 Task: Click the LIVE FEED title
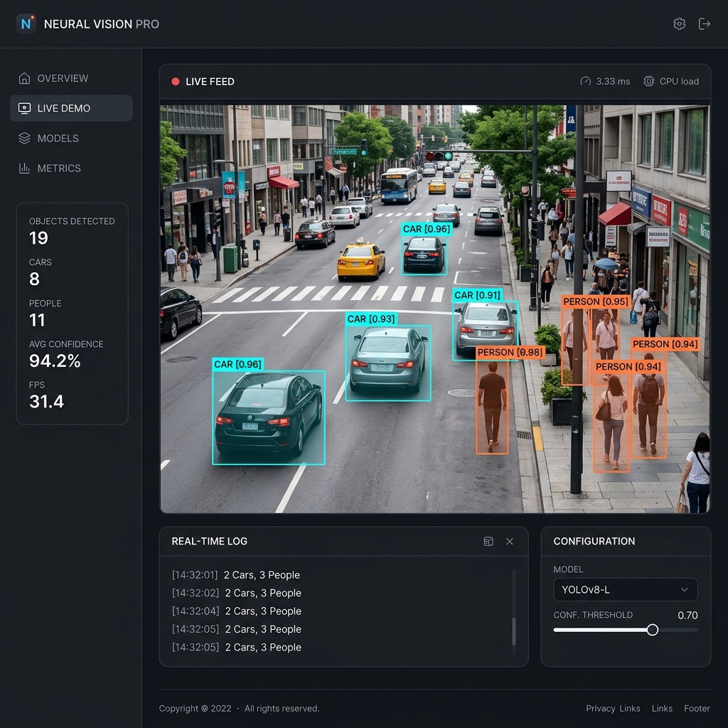(210, 82)
